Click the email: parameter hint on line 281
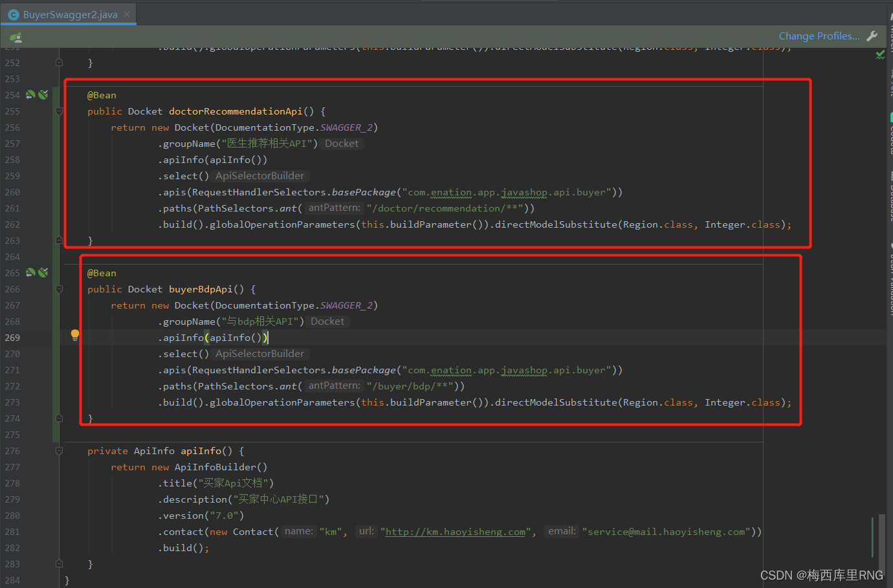 [562, 532]
